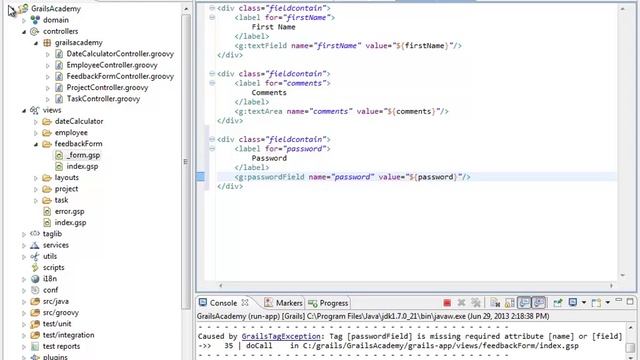Open _form.gsp in feedbackForm
The width and height of the screenshot is (640, 360).
click(x=83, y=155)
